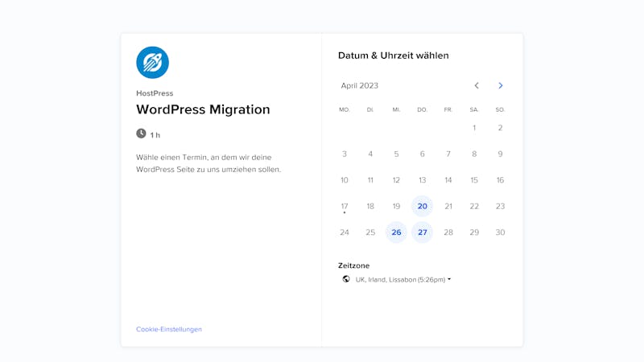
Task: Click date 10 in the calendar
Action: click(345, 180)
